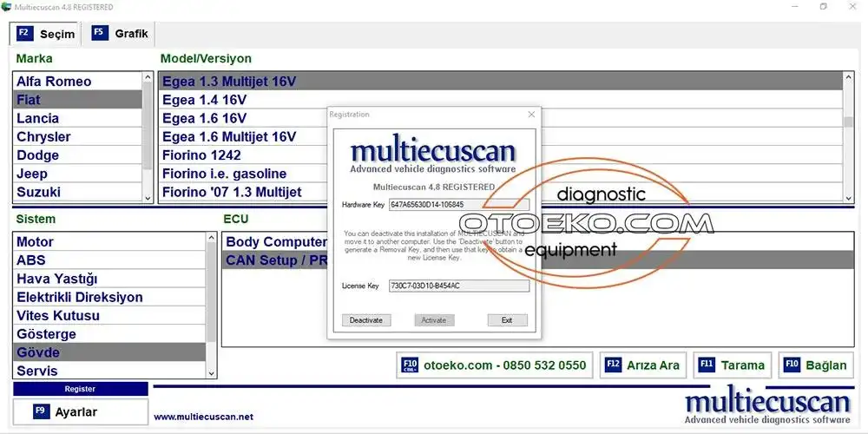Maximize the Multiecuscan window
868x434 pixels.
tap(824, 7)
